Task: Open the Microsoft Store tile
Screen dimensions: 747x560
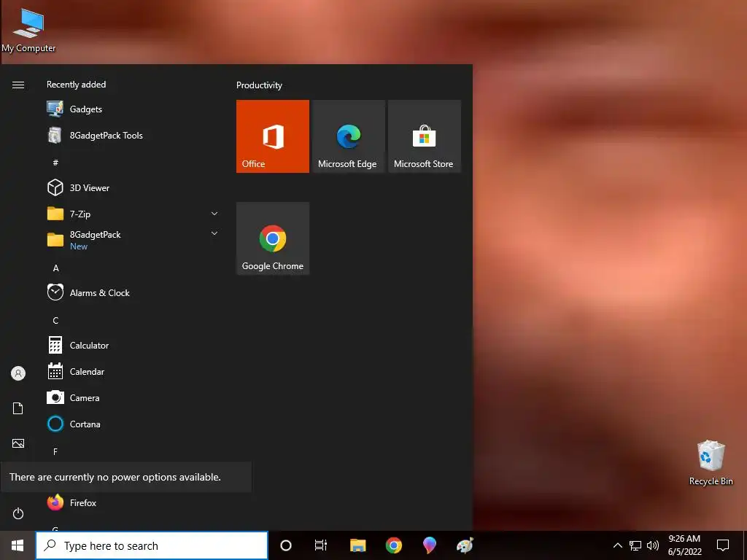Action: tap(425, 136)
